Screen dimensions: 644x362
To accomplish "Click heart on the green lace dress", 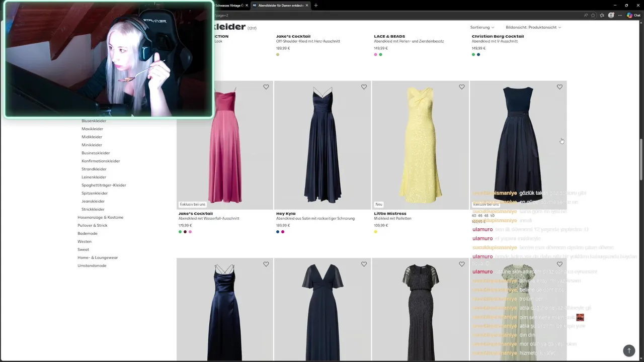I will pyautogui.click(x=559, y=264).
